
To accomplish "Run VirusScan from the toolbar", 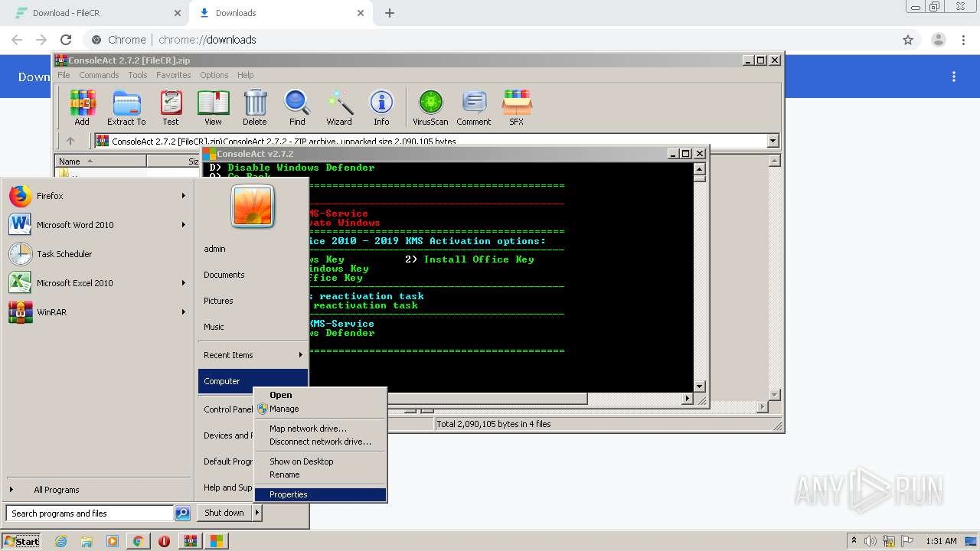I will tap(430, 108).
